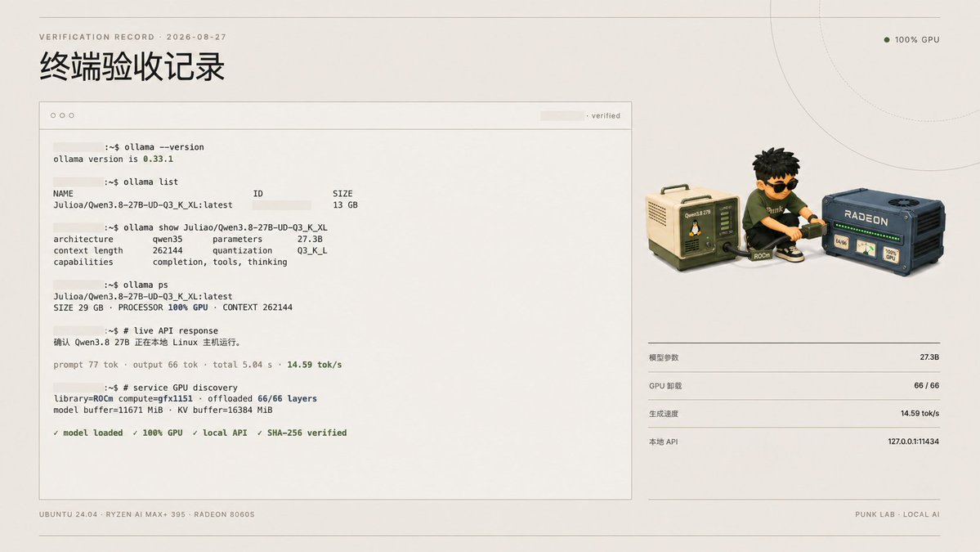Click the architecture value qwen35
The height and width of the screenshot is (552, 980).
[x=168, y=239]
